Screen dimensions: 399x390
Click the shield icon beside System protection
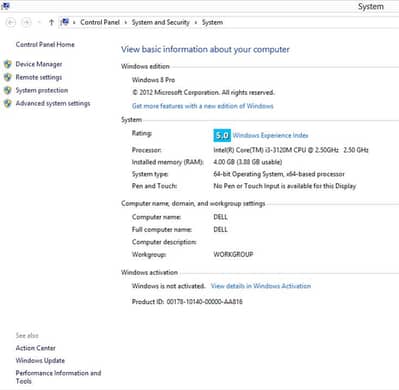[x=8, y=90]
